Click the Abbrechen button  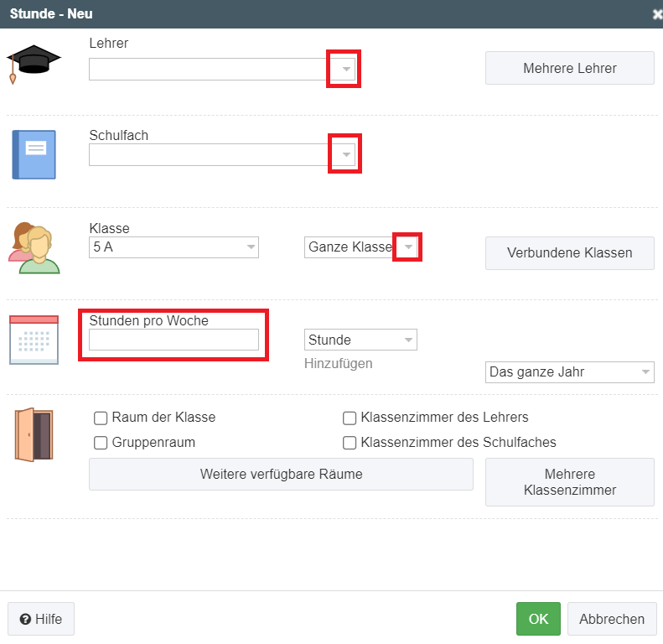click(612, 619)
